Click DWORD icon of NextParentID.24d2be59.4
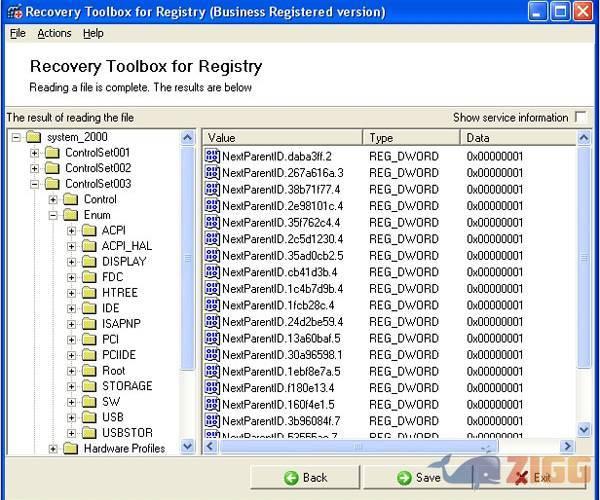 coord(212,321)
